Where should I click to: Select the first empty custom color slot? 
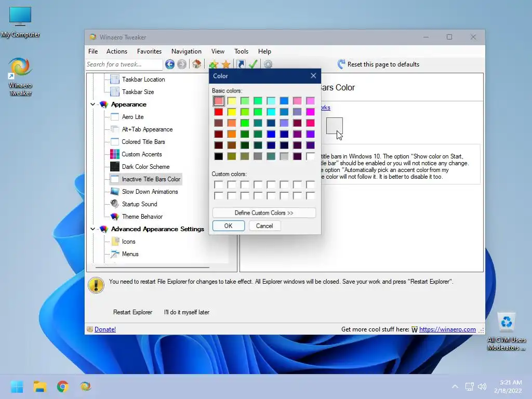coord(219,184)
